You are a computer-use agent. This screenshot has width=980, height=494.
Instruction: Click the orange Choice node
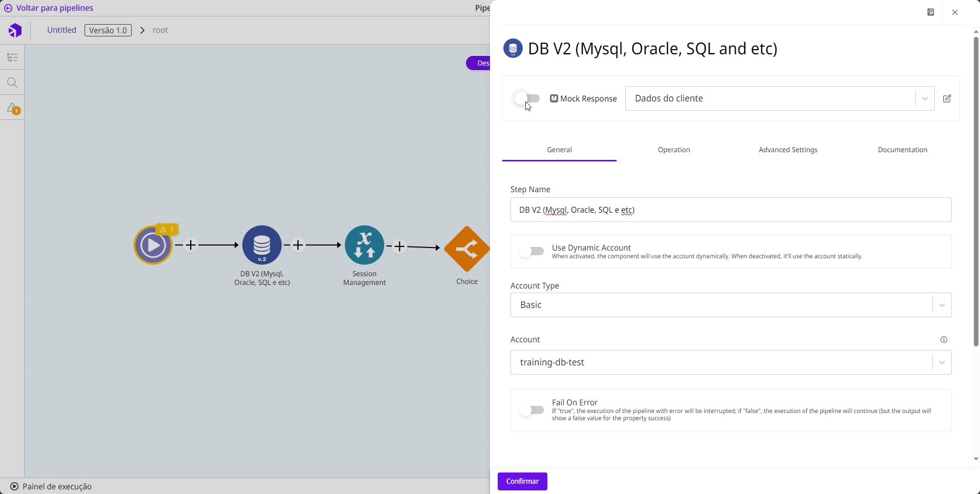[466, 249]
